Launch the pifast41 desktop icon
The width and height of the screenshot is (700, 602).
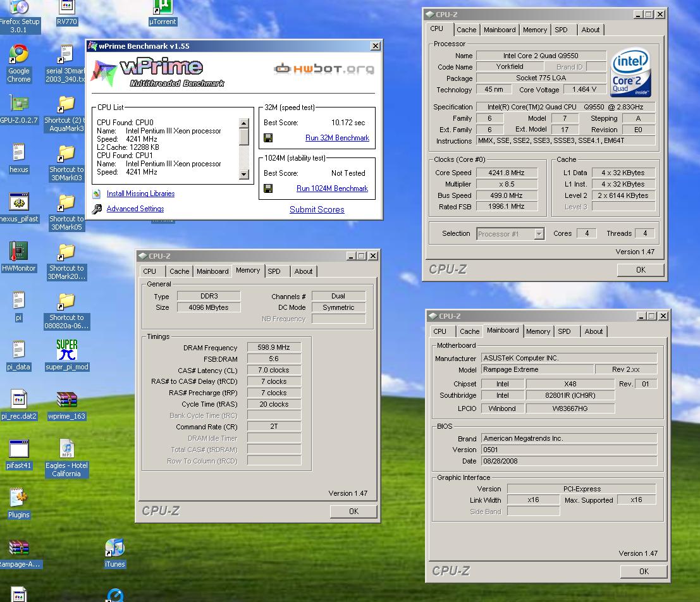pos(19,449)
